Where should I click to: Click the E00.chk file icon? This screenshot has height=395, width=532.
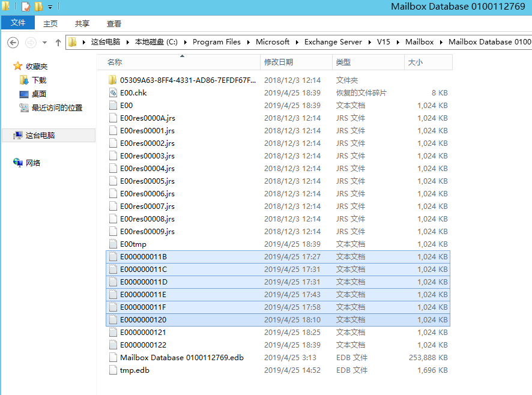pyautogui.click(x=113, y=92)
